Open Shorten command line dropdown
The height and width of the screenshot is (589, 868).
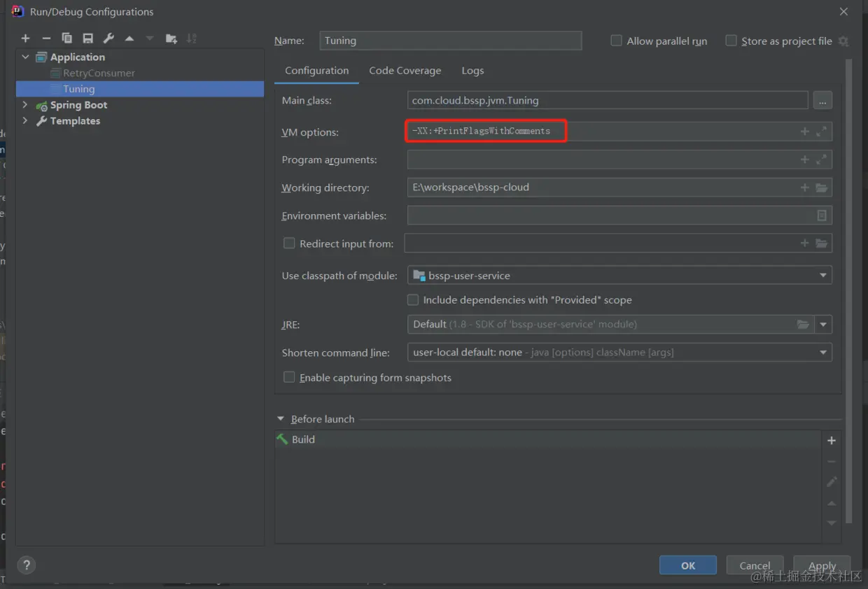(619, 353)
